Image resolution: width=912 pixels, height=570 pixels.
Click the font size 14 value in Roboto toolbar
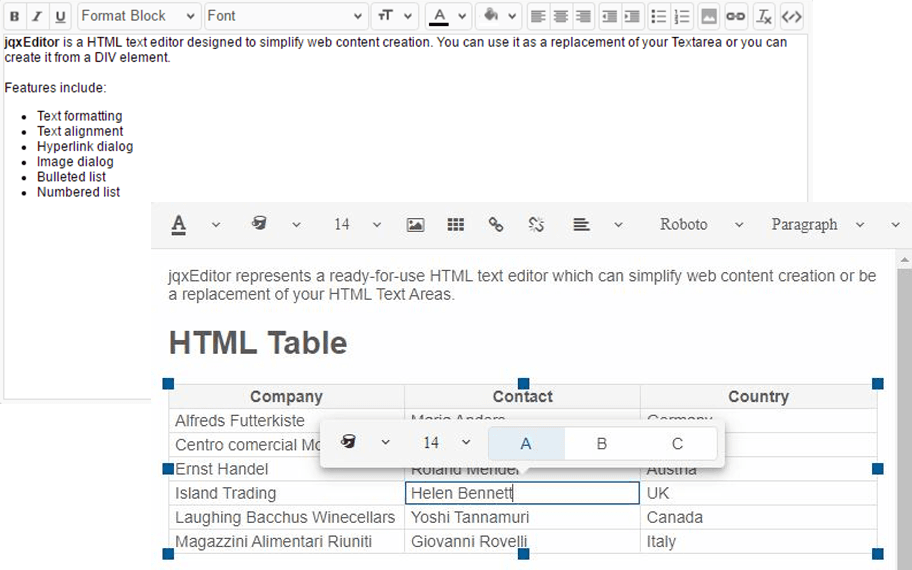tap(342, 225)
